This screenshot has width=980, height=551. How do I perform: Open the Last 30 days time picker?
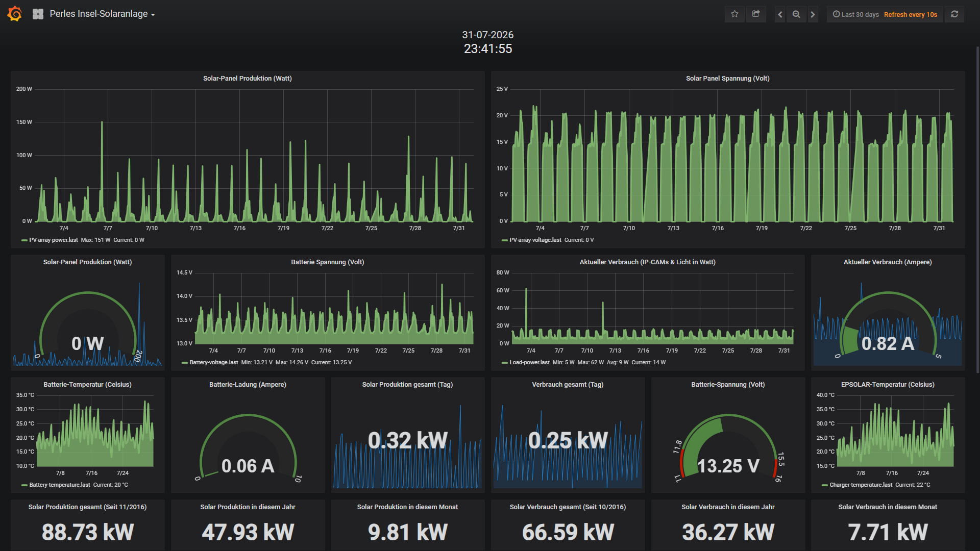pos(855,14)
